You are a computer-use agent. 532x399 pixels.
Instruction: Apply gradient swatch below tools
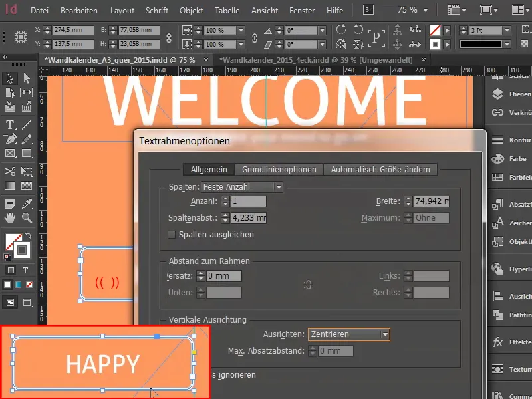[19, 285]
